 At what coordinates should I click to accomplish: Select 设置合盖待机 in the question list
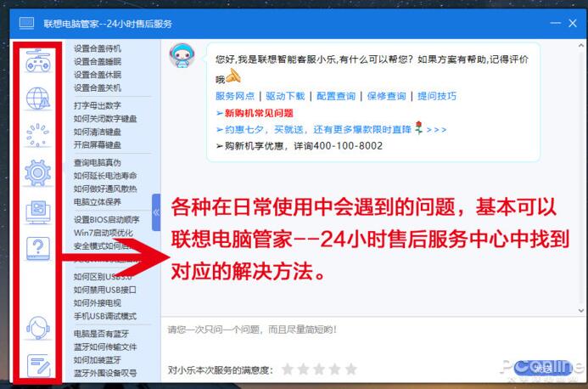click(98, 48)
